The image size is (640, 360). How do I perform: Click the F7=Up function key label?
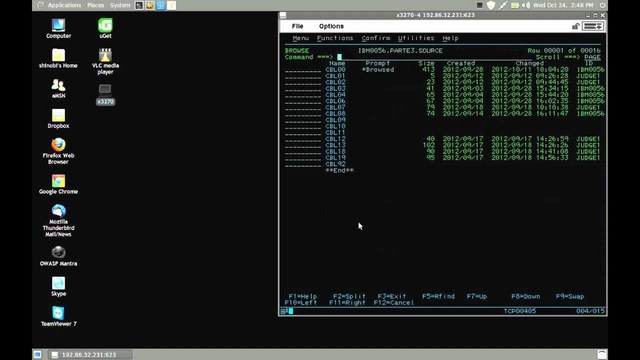click(x=477, y=297)
